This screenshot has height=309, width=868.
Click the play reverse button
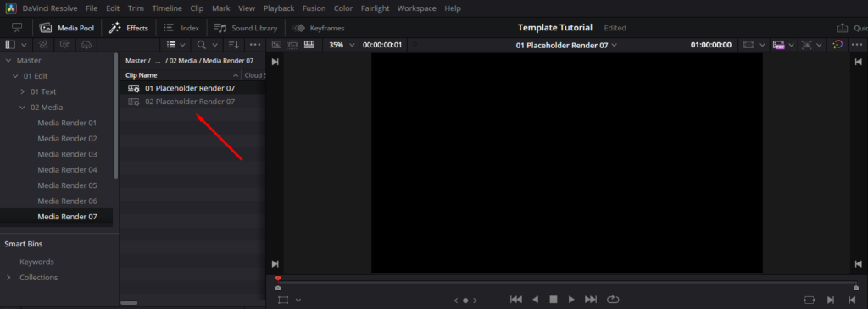pyautogui.click(x=535, y=300)
